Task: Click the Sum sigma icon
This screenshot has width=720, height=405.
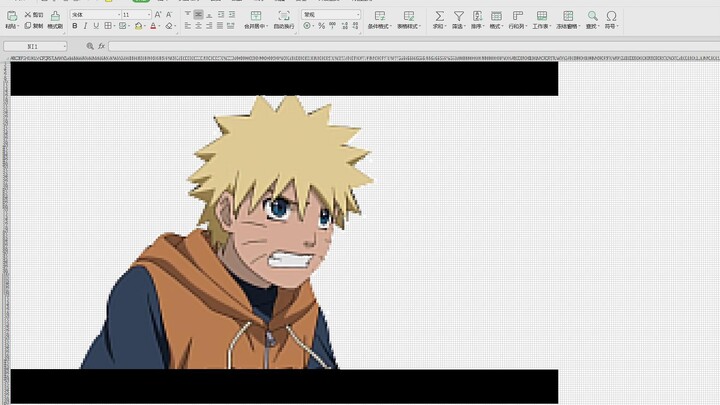Action: point(439,16)
